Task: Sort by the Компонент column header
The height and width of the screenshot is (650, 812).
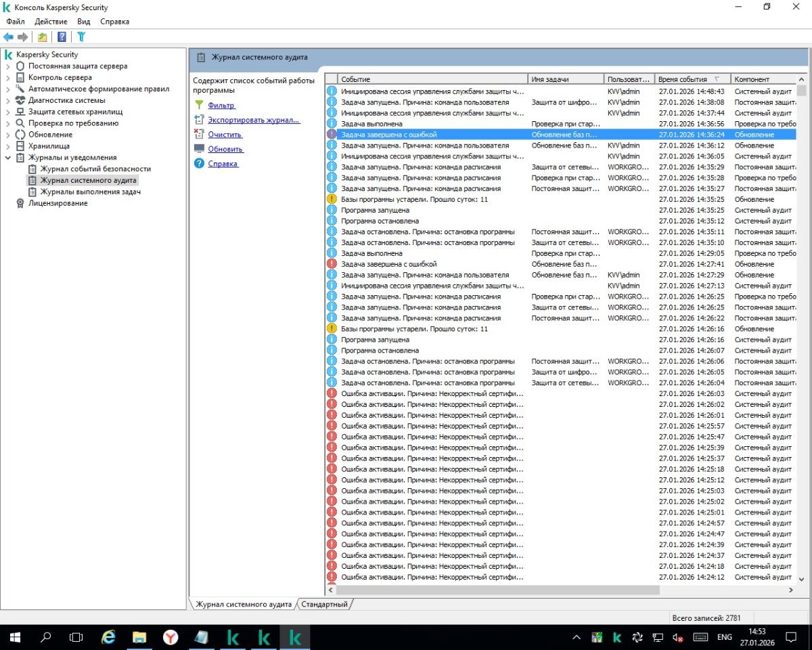Action: tap(764, 79)
